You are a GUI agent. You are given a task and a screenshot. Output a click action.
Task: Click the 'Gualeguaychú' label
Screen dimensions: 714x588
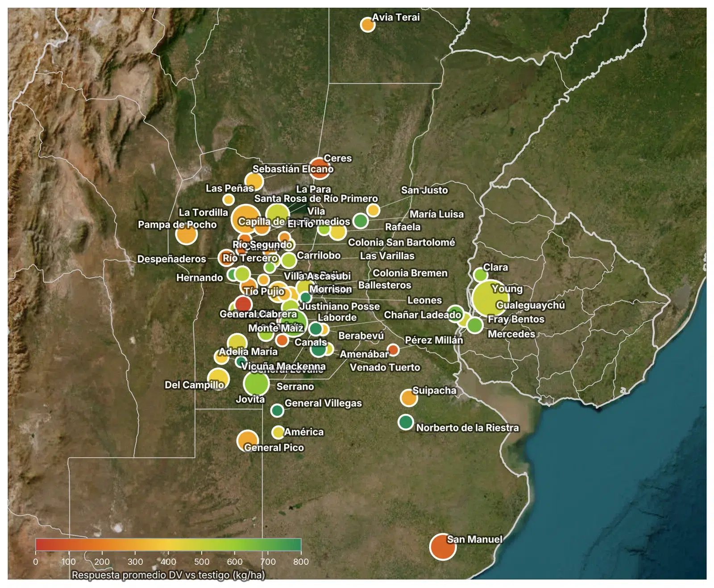(x=530, y=306)
